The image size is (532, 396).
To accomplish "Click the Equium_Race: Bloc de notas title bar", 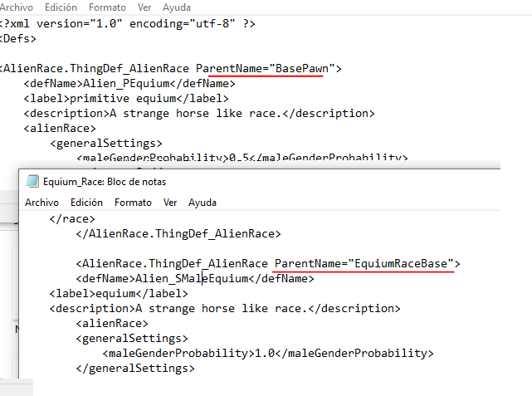I will [x=260, y=182].
